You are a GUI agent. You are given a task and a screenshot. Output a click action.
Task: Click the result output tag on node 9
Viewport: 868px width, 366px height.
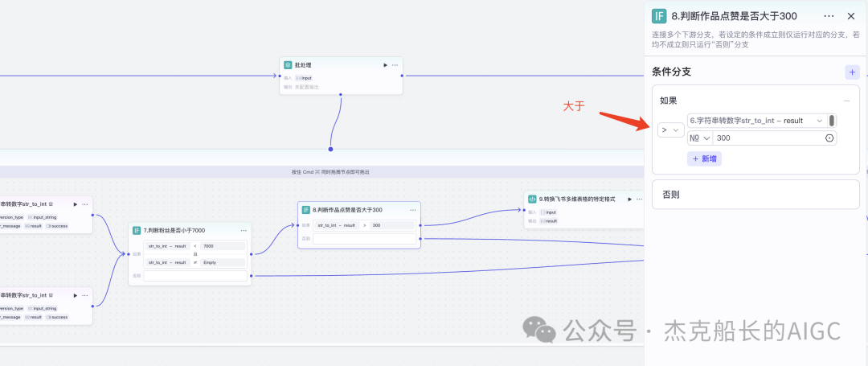[x=549, y=221]
